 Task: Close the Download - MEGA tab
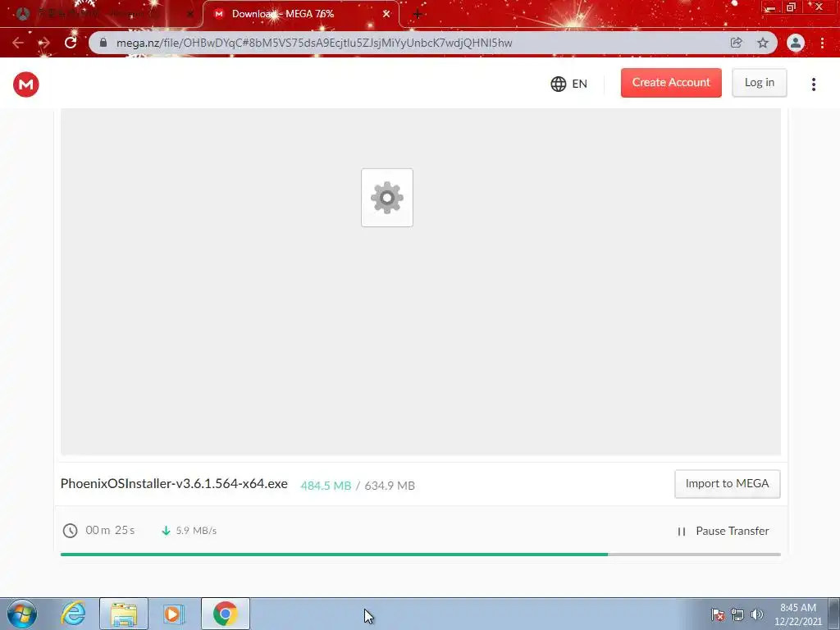(x=386, y=14)
